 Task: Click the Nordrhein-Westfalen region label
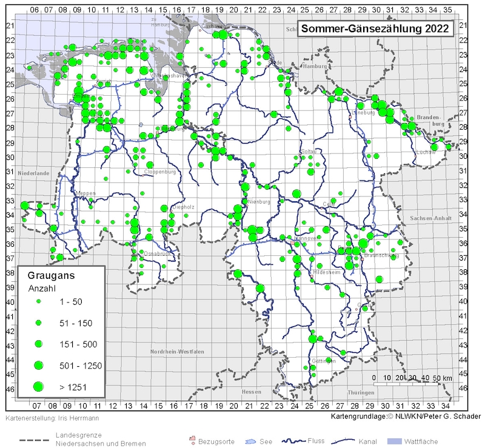click(x=177, y=352)
